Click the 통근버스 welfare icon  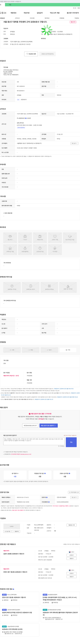coord(10,238)
